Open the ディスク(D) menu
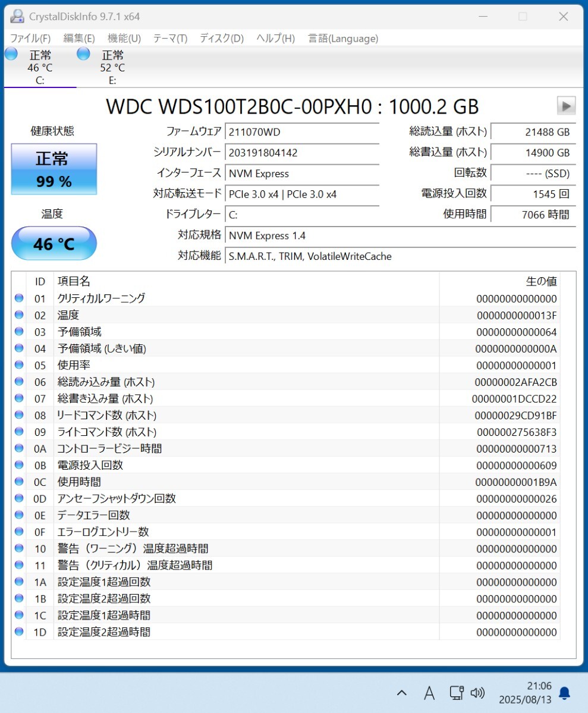 pos(222,39)
